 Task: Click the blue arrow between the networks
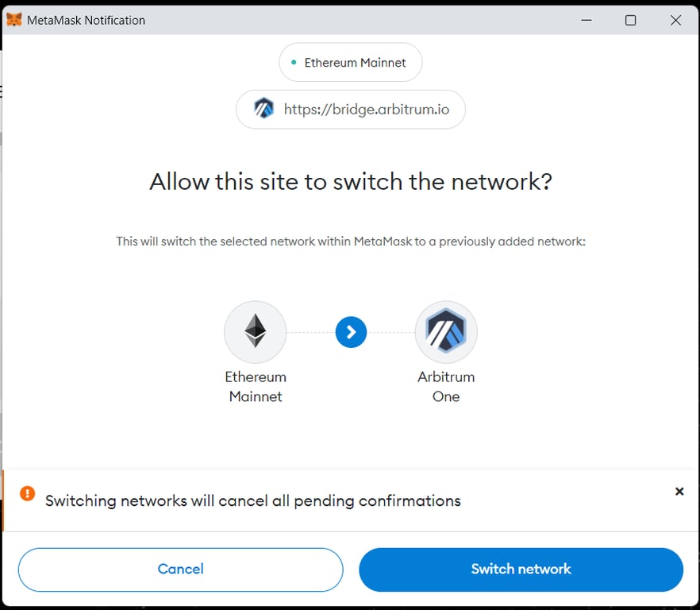pos(351,331)
